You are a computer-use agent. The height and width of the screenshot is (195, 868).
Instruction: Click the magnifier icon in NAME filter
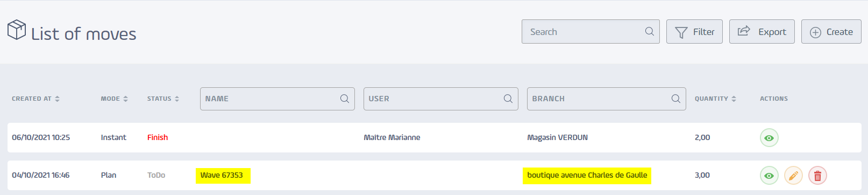(345, 99)
